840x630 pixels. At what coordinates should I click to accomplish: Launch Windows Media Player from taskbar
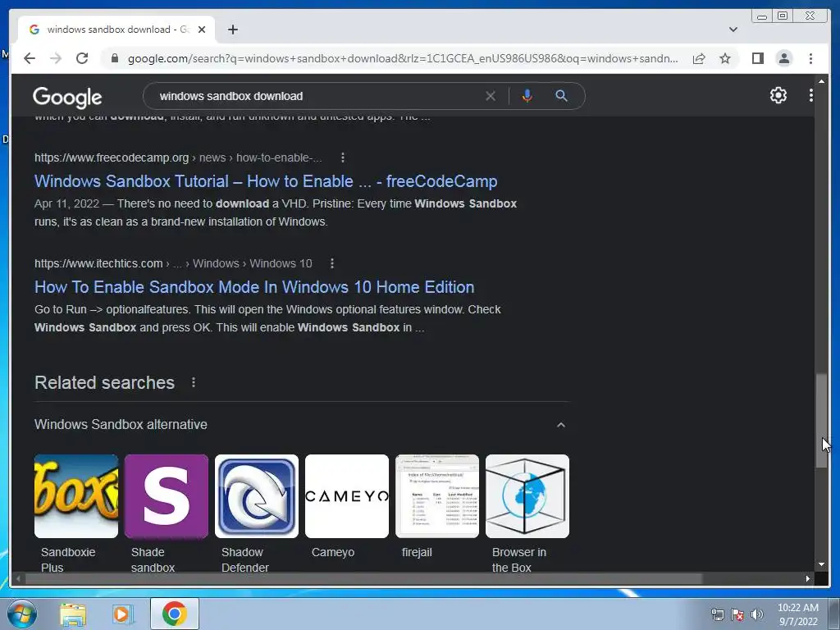coord(123,614)
